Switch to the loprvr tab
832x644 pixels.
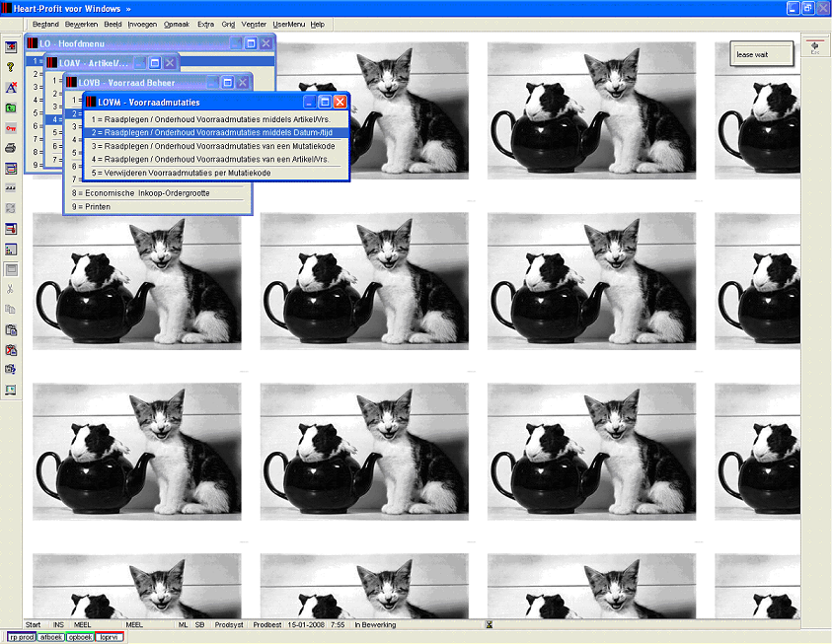point(110,637)
